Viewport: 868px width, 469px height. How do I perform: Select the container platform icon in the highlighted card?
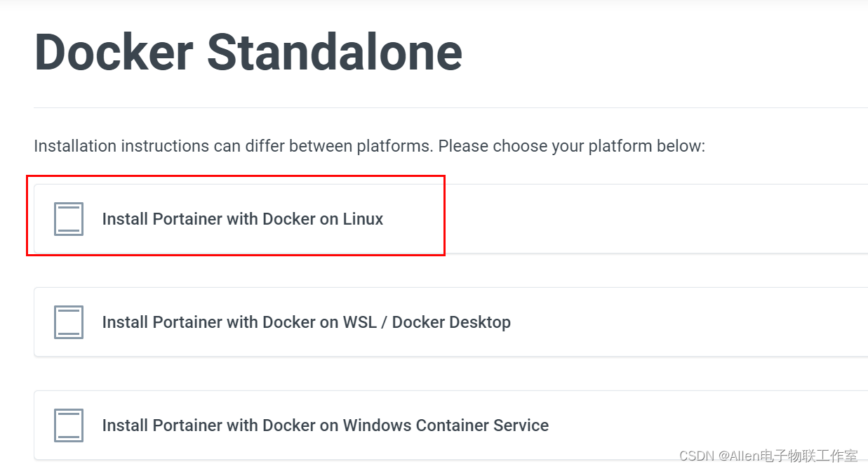pos(68,218)
